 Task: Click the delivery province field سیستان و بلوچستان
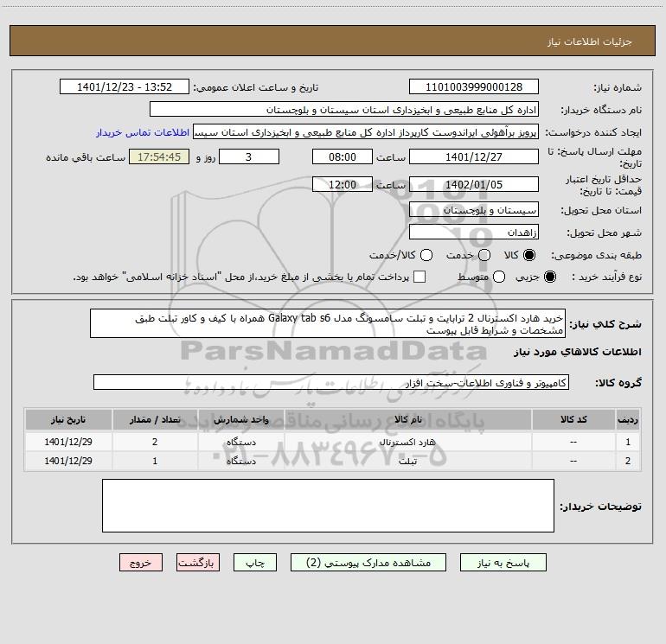pyautogui.click(x=474, y=210)
